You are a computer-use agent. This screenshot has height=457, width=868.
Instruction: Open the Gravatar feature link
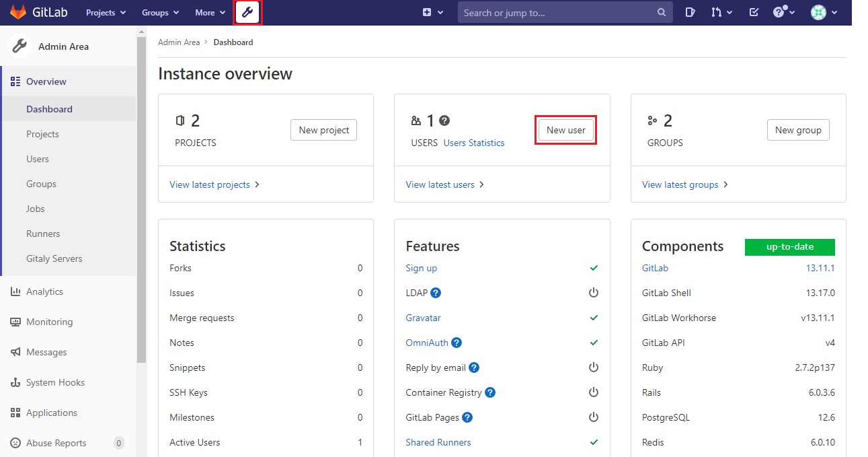point(424,318)
